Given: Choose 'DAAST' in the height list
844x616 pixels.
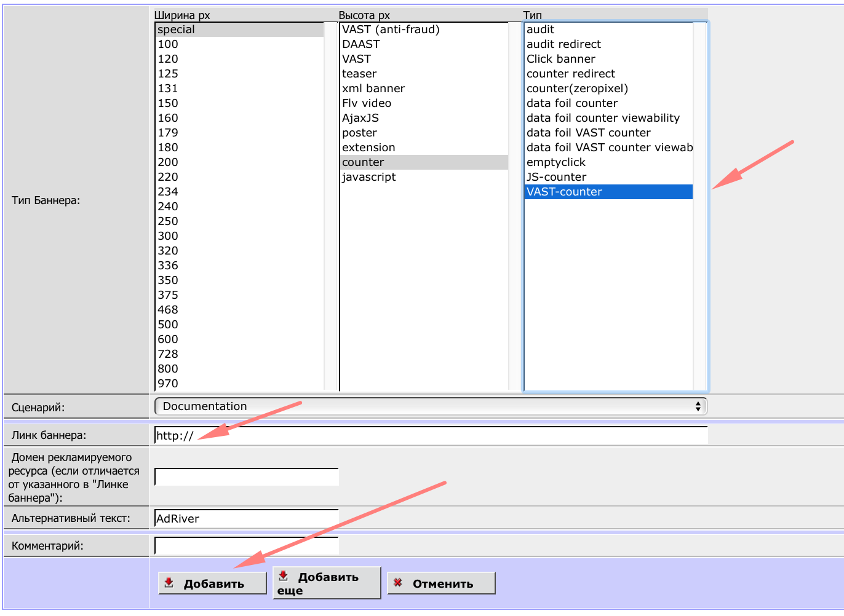Looking at the screenshot, I should pos(424,44).
